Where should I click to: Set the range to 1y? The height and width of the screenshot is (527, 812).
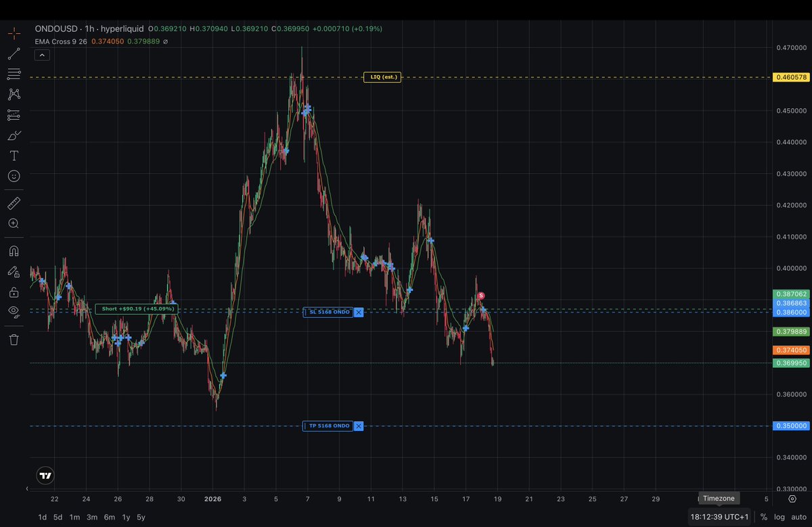point(126,517)
